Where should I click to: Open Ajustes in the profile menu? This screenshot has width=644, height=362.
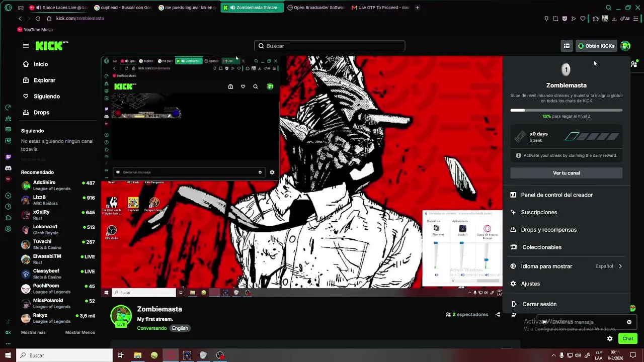(567, 284)
